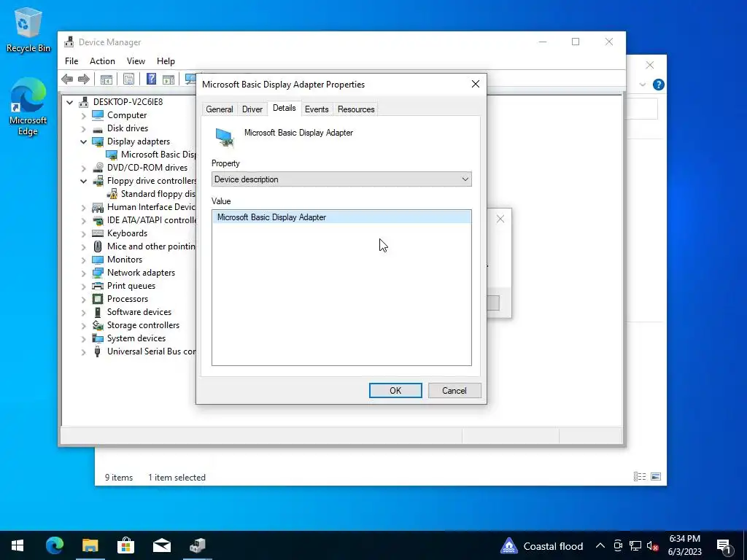
Task: Open the Help menu in Device Manager
Action: pos(166,61)
